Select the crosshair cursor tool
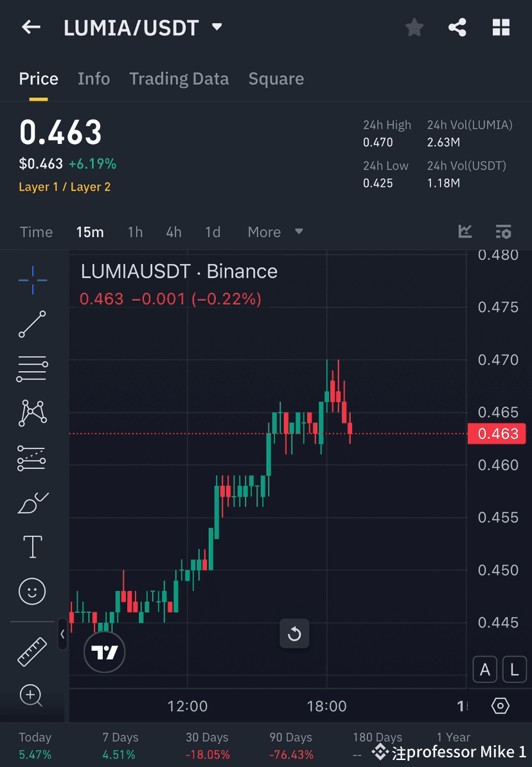Image resolution: width=532 pixels, height=767 pixels. [x=32, y=280]
